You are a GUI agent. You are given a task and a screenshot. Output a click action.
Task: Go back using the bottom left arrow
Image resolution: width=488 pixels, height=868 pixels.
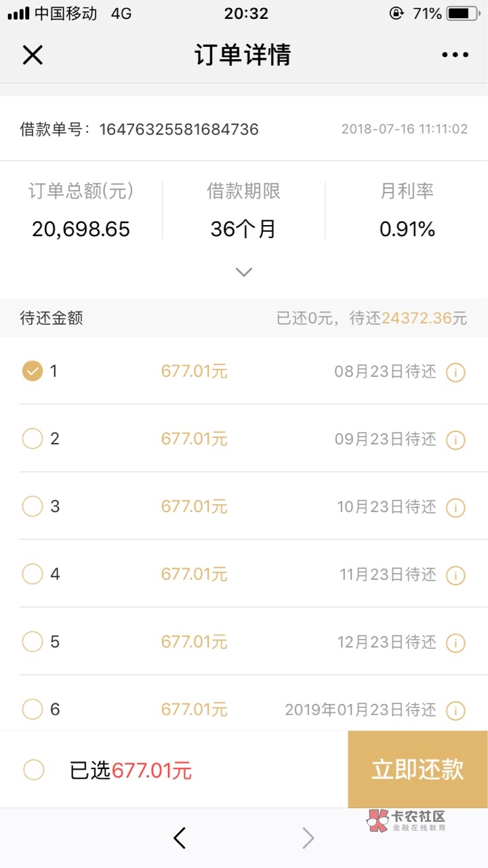tap(180, 839)
